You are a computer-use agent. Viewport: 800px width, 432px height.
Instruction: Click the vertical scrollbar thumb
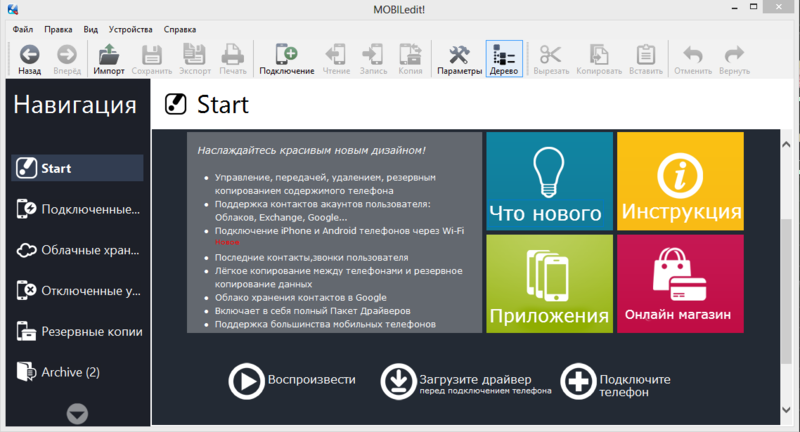(786, 291)
